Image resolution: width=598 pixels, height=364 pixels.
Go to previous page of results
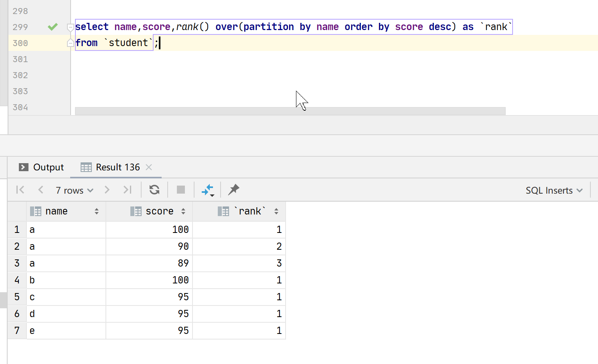tap(41, 190)
